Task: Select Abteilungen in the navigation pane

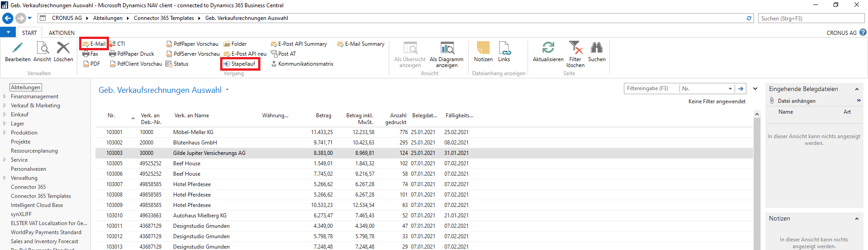Action: 26,87
